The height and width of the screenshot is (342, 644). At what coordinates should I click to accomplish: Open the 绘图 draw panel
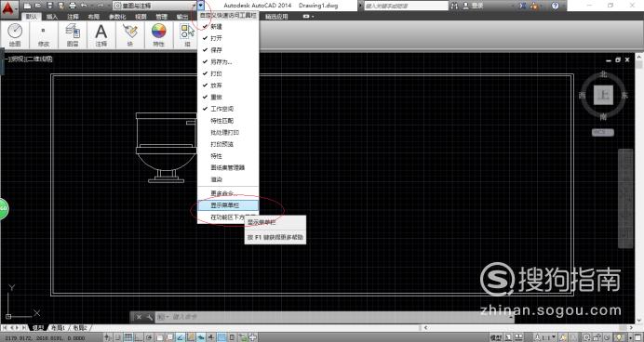(x=15, y=35)
